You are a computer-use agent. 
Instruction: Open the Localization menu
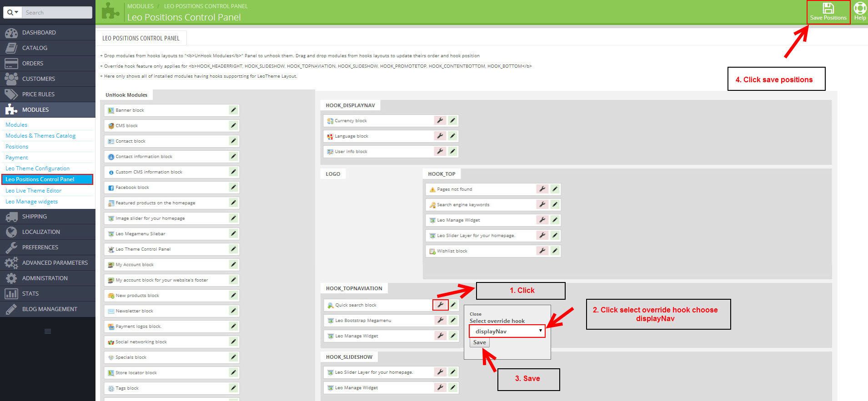click(48, 232)
